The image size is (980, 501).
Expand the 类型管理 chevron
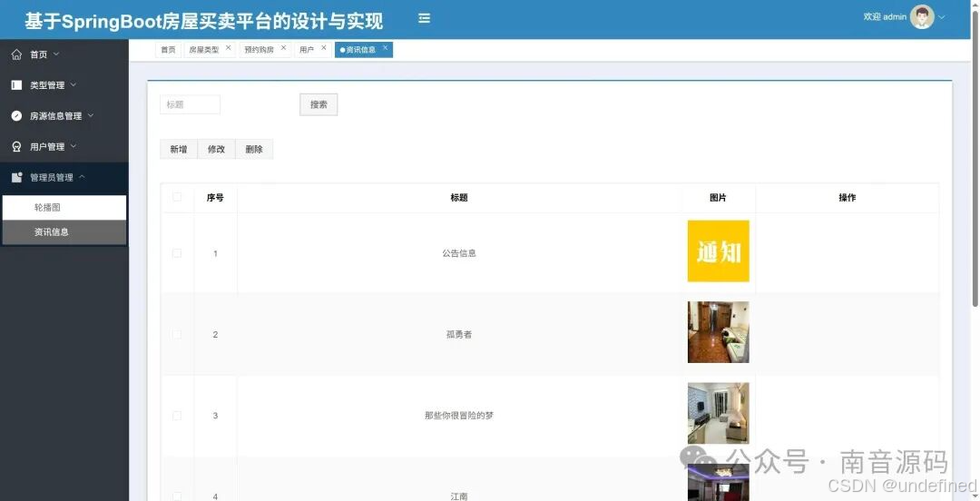coord(73,84)
